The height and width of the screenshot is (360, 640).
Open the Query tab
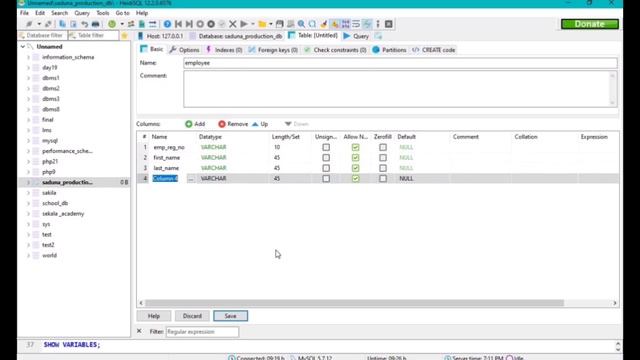click(356, 36)
